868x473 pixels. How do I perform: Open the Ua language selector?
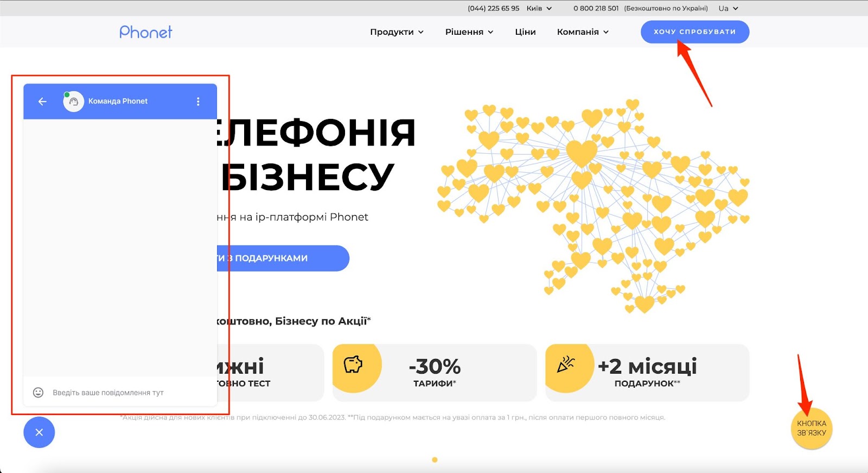click(728, 8)
